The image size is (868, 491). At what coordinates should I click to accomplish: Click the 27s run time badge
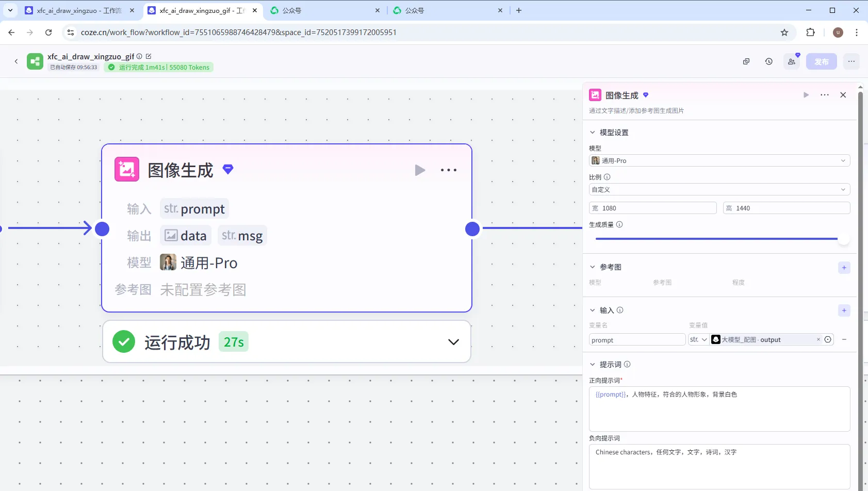[234, 342]
